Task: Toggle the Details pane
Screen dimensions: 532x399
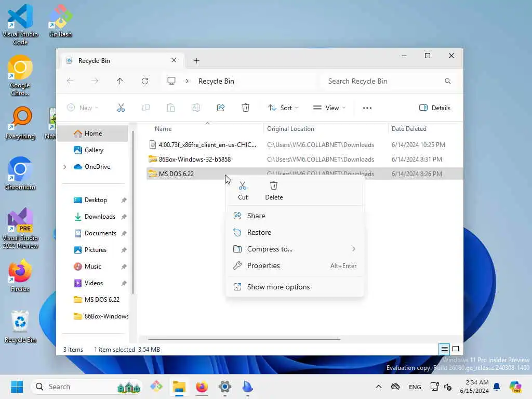Action: [x=435, y=108]
